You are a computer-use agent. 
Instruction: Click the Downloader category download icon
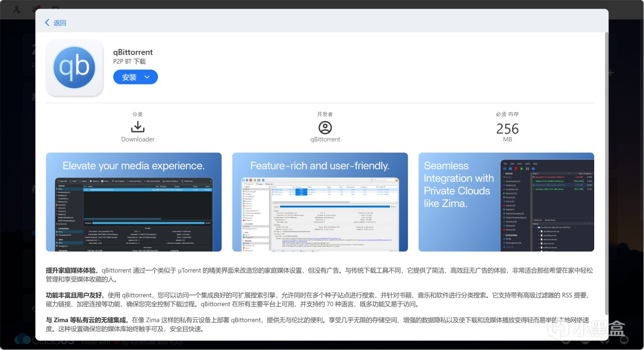[x=138, y=127]
